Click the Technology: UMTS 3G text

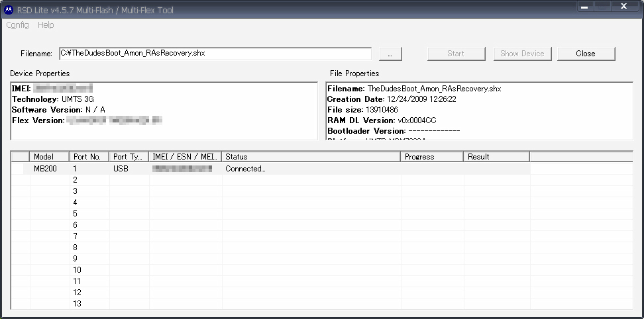point(52,99)
